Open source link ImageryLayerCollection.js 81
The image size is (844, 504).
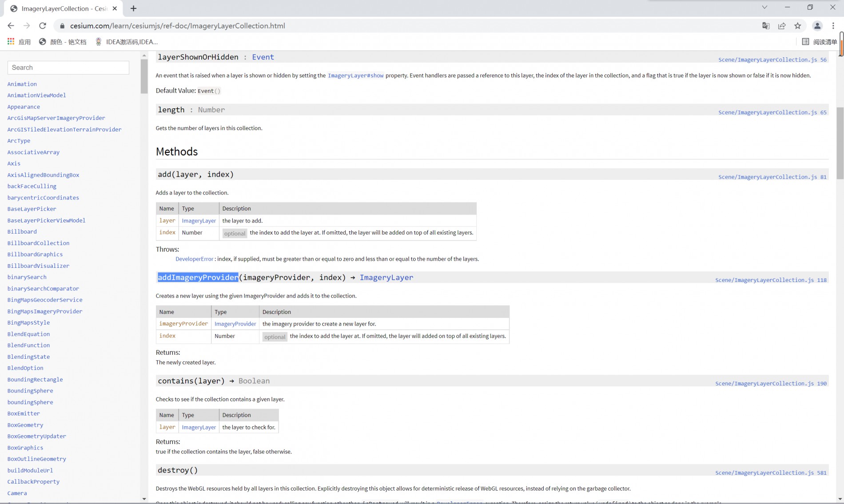coord(772,177)
